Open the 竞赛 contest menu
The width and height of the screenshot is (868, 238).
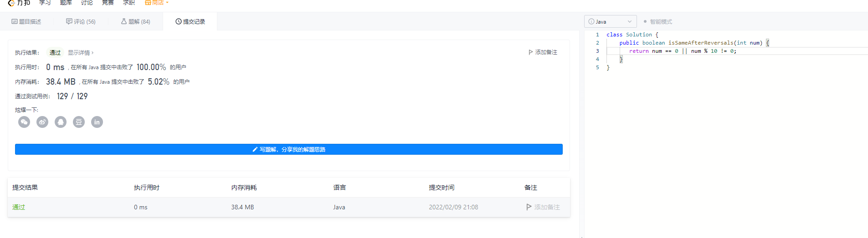108,2
